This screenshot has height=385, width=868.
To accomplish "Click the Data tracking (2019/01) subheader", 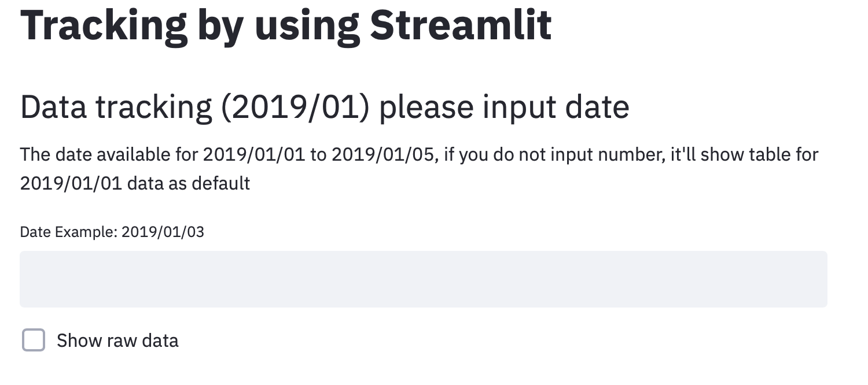I will (x=324, y=106).
